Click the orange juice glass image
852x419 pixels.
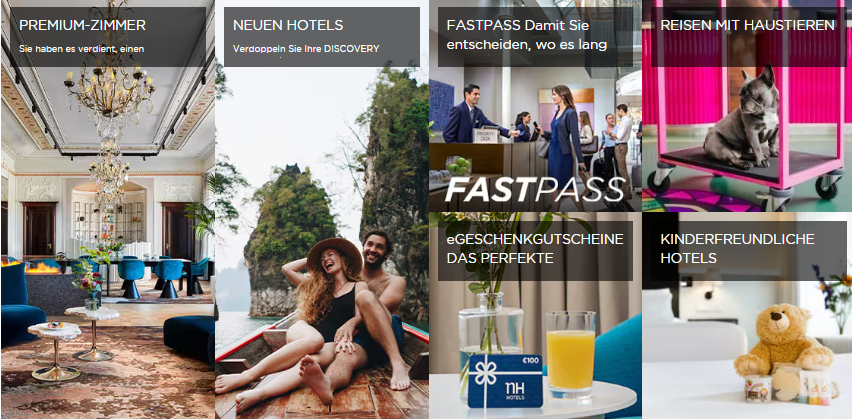click(x=571, y=355)
